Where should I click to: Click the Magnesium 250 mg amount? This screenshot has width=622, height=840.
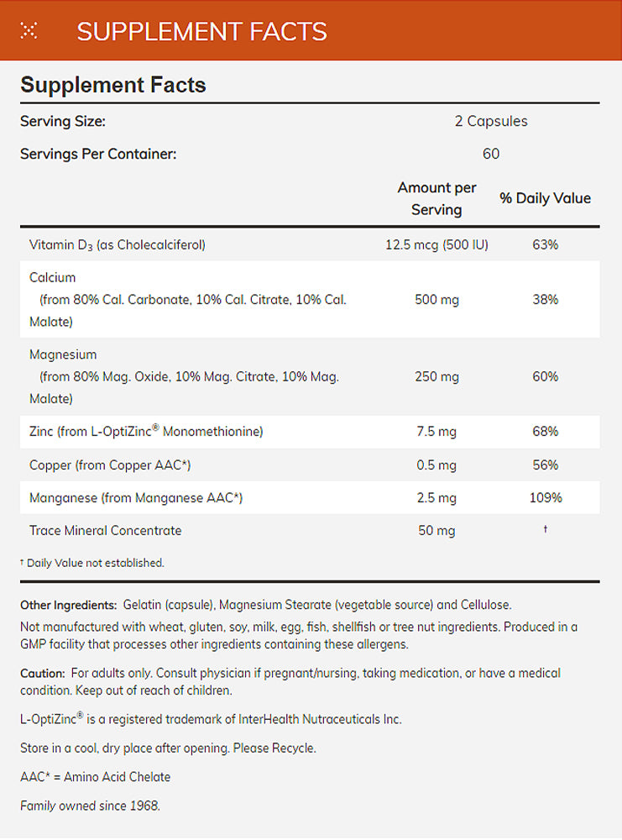[436, 376]
